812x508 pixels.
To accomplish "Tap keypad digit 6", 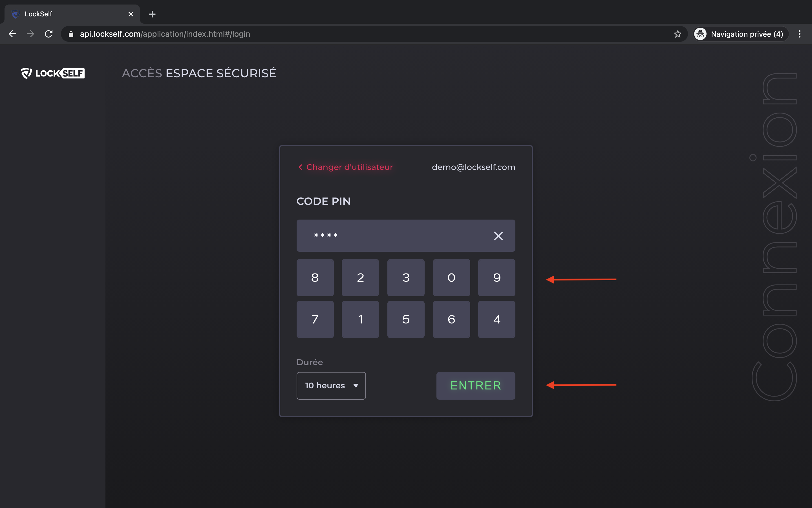I will pos(451,319).
